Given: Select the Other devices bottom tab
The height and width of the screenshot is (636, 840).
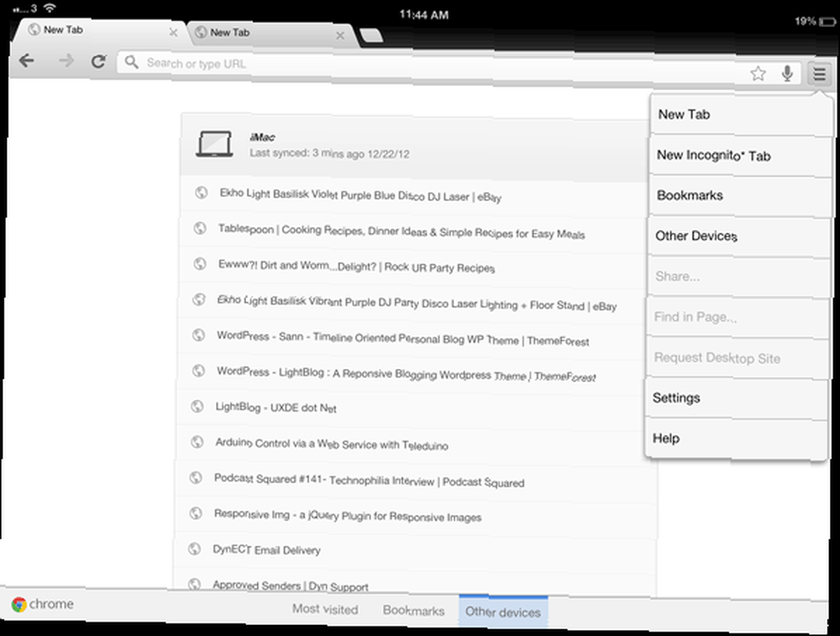Looking at the screenshot, I should [503, 612].
